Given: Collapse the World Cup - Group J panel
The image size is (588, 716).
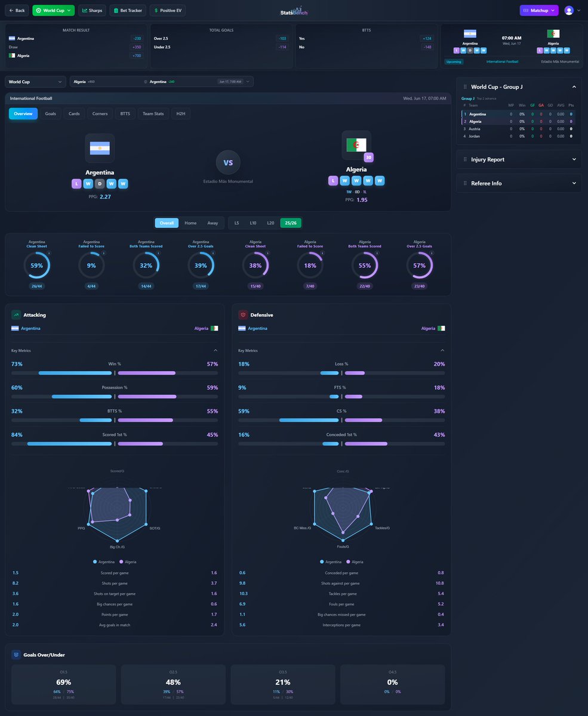Looking at the screenshot, I should pos(574,87).
